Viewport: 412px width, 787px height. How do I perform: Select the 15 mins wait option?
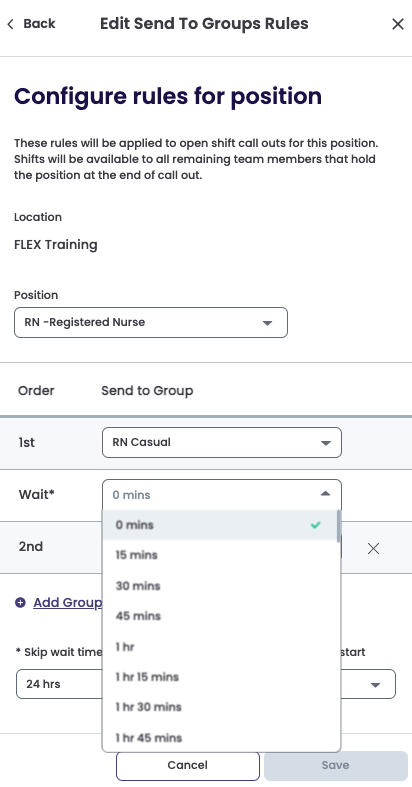point(221,555)
